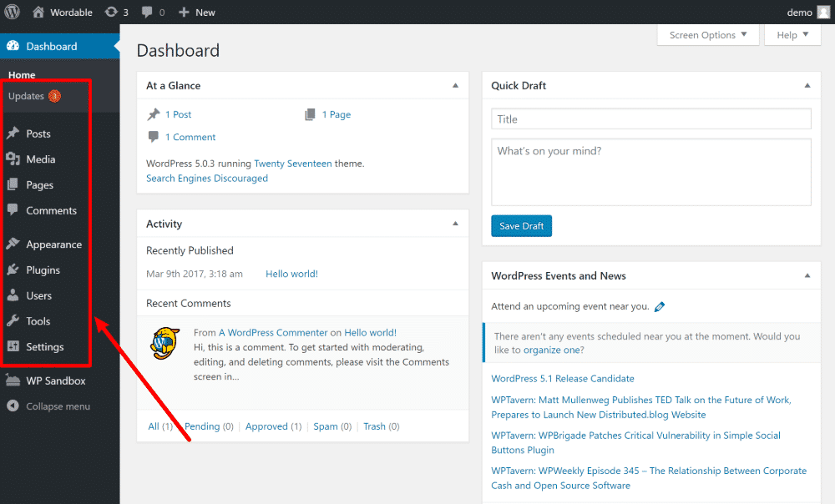Click the pages icon beside 1 Page
Viewport: 835px width, 504px height.
click(310, 113)
